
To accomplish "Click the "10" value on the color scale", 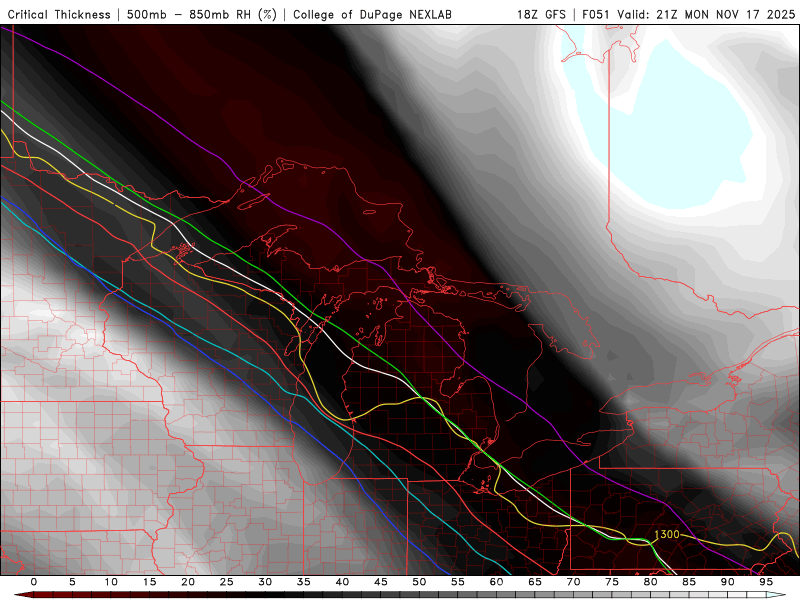I will click(111, 582).
